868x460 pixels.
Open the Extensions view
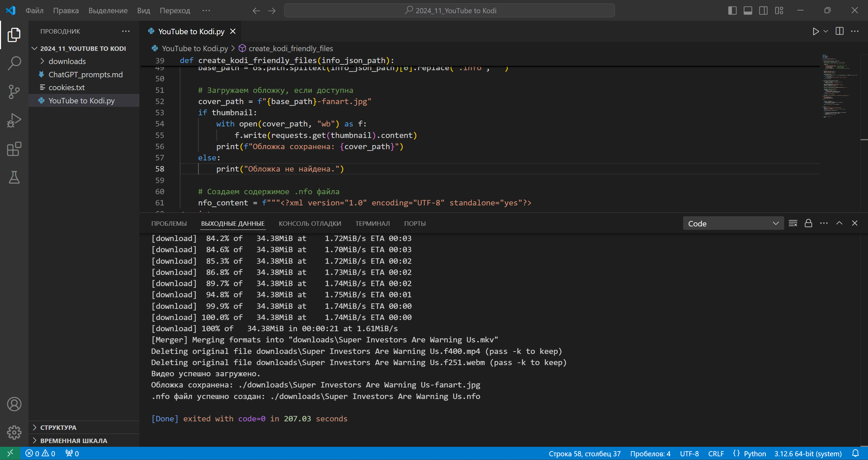[x=14, y=149]
